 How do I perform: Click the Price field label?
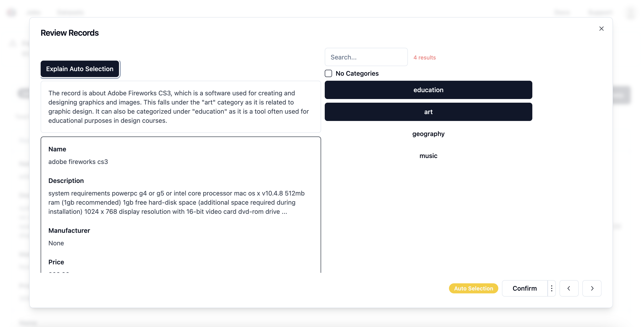[x=56, y=262]
